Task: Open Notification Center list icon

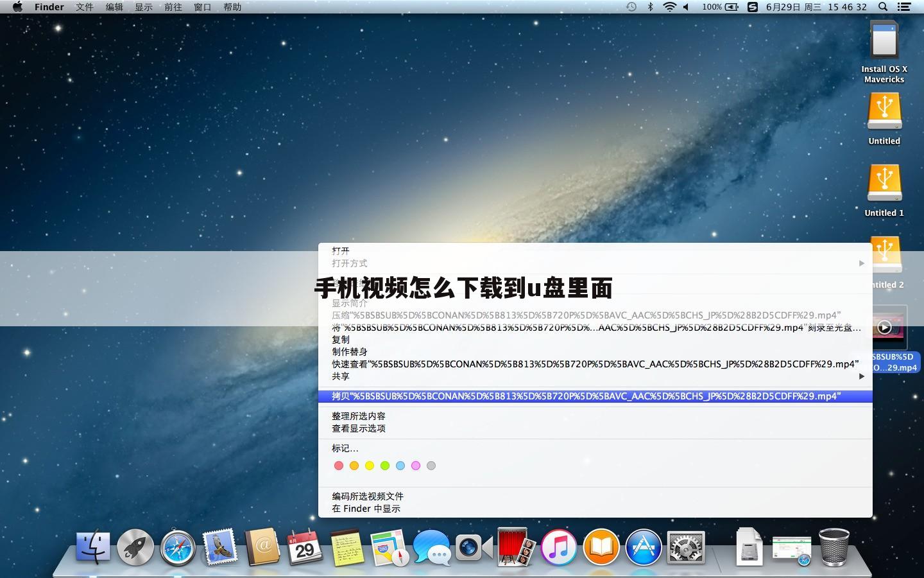Action: tap(904, 7)
